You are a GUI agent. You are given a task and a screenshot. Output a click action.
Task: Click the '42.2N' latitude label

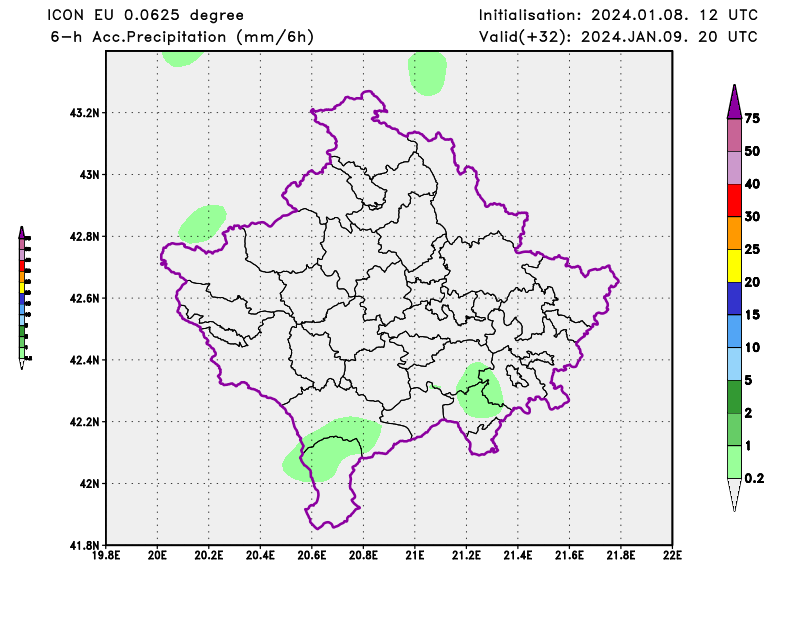(x=84, y=422)
